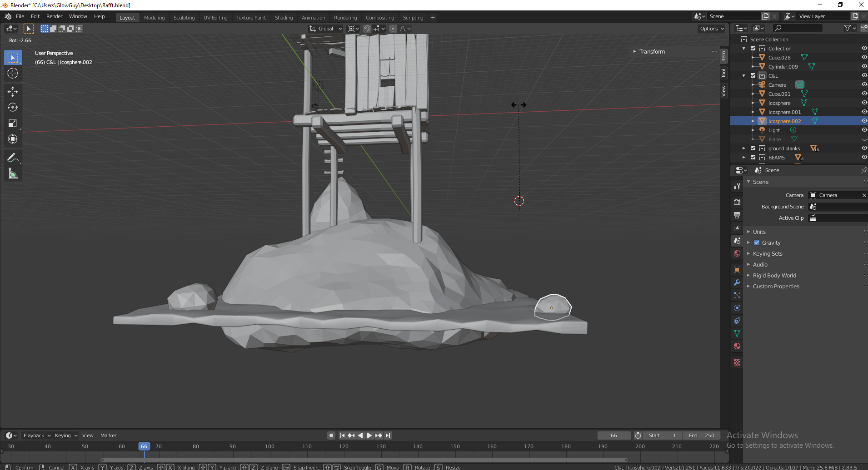Open the Render menu
Viewport: 868px width, 470px height.
54,16
